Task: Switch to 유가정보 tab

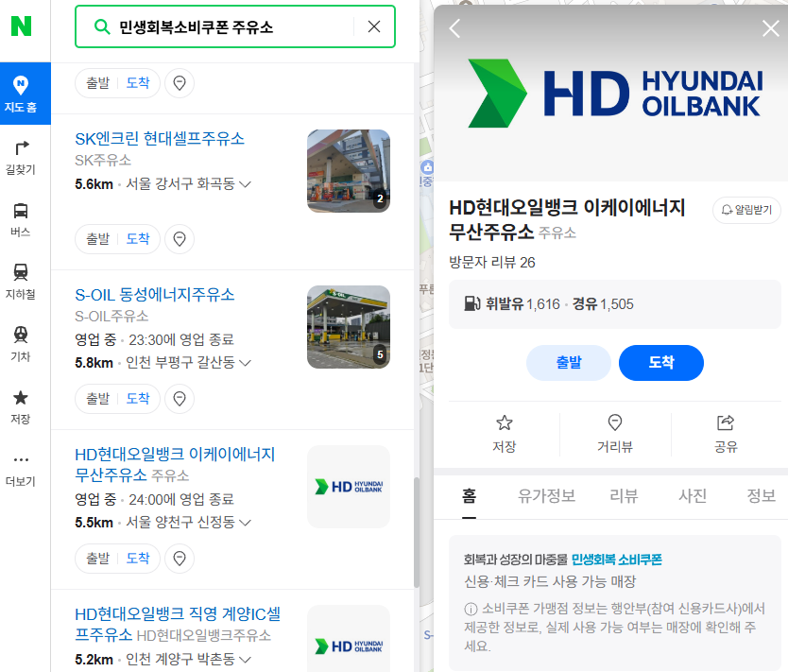Action: (x=546, y=496)
